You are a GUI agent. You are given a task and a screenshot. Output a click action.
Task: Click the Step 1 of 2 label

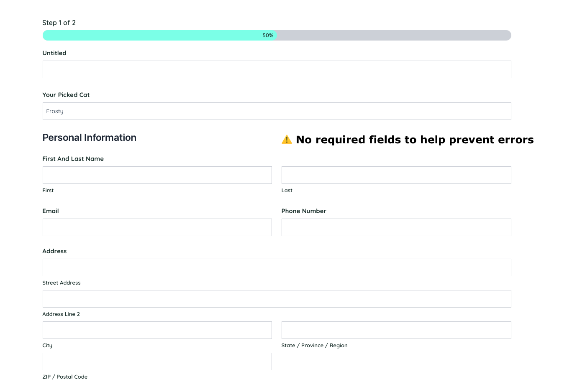coord(59,23)
